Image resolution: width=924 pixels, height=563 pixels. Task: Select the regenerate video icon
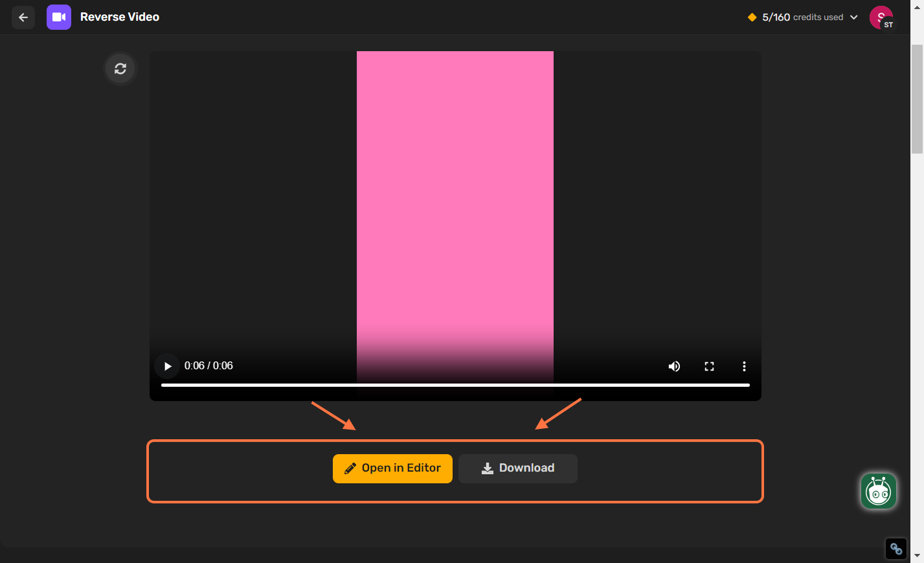[120, 68]
